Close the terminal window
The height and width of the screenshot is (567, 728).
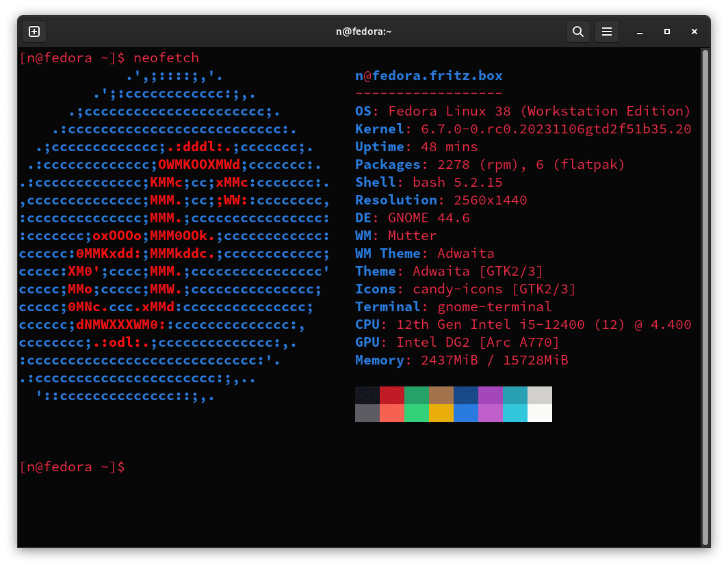[694, 31]
